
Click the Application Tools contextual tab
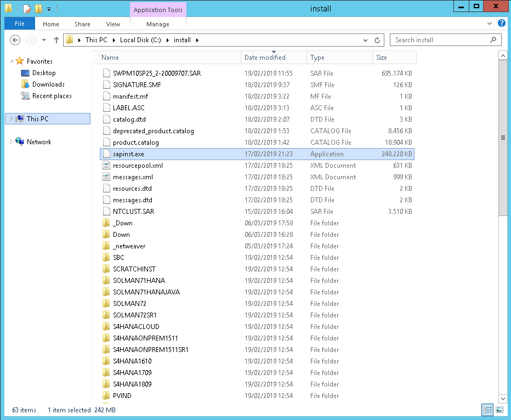click(158, 10)
